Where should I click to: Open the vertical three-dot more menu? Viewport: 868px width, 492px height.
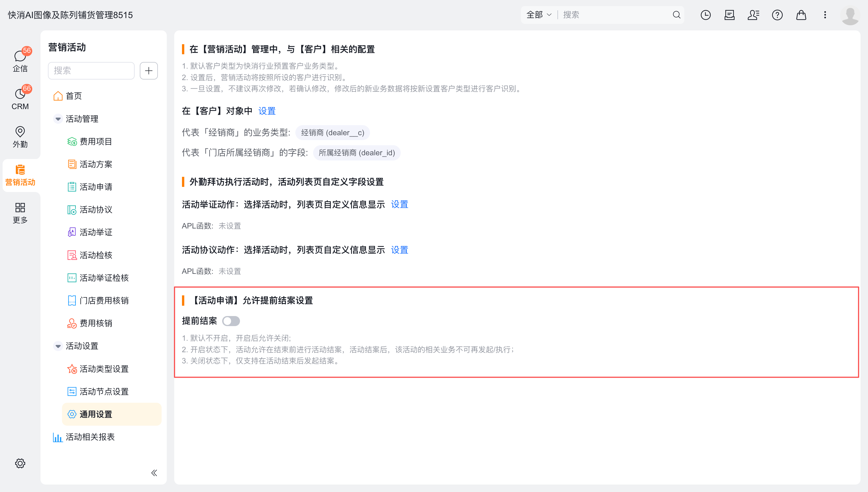tap(825, 15)
